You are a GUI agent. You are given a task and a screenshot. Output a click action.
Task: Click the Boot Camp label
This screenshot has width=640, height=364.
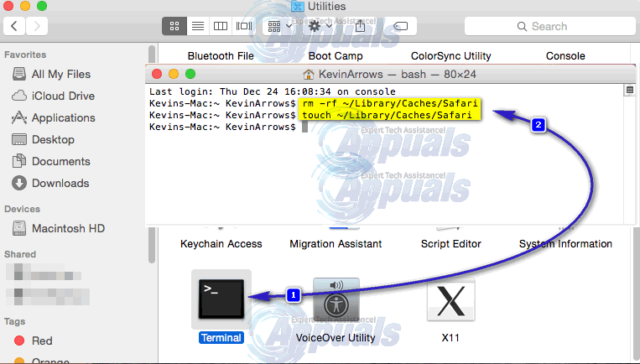click(336, 56)
